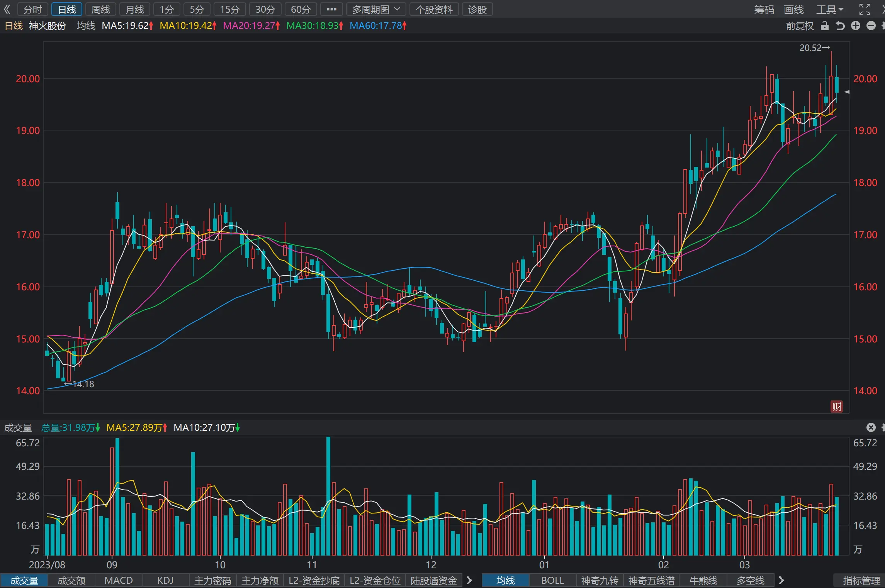Click the 20.52 high price marker
This screenshot has height=588, width=885.
click(x=815, y=48)
